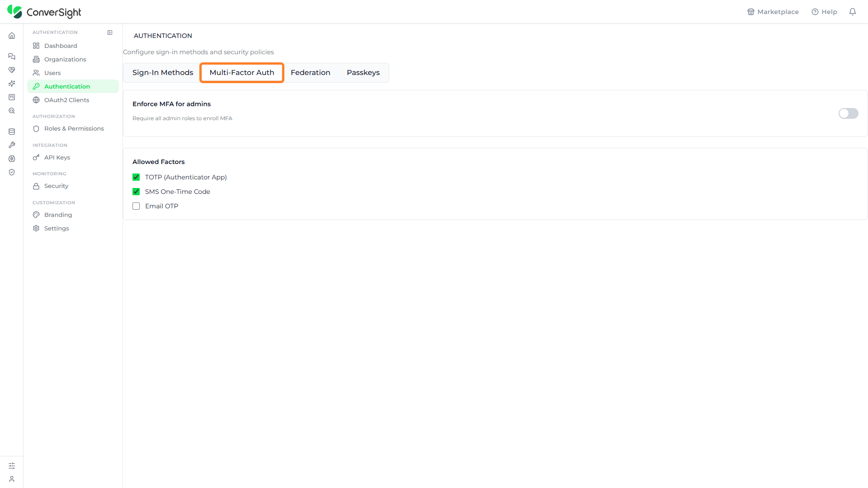This screenshot has width=868, height=488.
Task: Click the ConverSight logo
Action: coord(44,12)
